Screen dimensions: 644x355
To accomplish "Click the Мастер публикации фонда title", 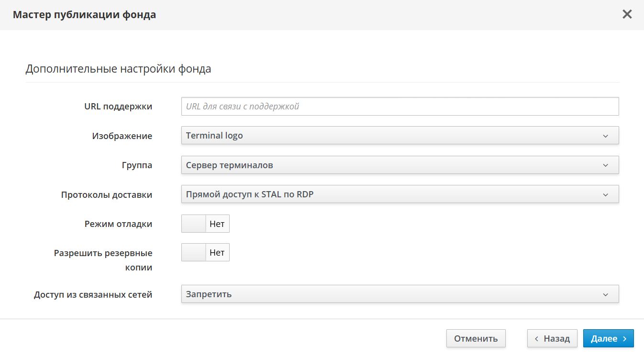I will pyautogui.click(x=84, y=15).
